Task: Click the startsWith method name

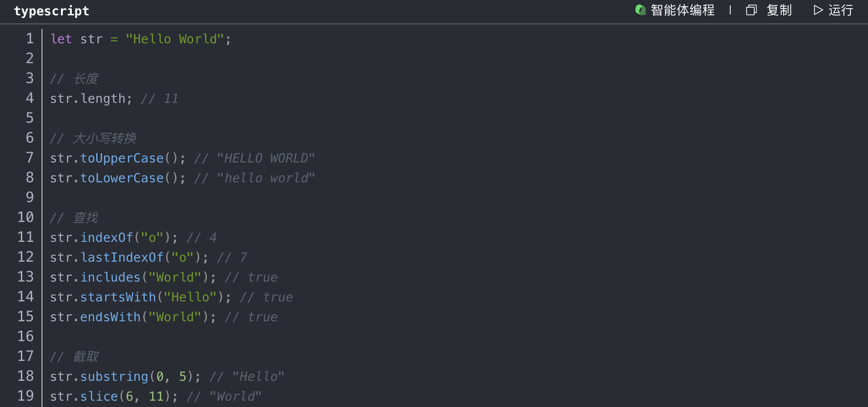Action: click(118, 297)
